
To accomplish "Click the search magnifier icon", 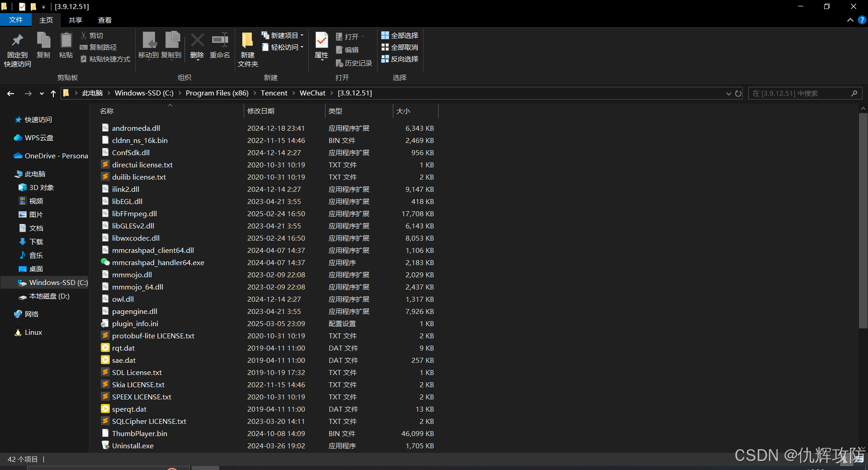I will click(x=854, y=93).
